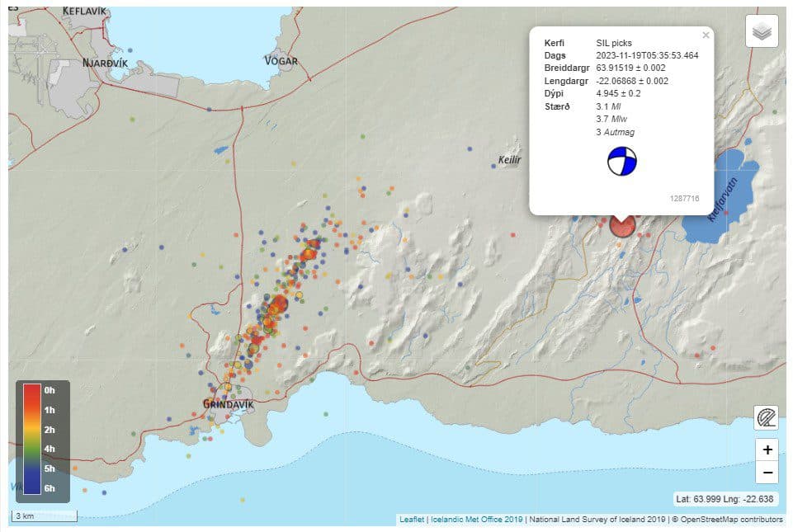Click the Lat/Lng coordinates readout box
Viewport: 793px width, 532px height.
[x=725, y=498]
